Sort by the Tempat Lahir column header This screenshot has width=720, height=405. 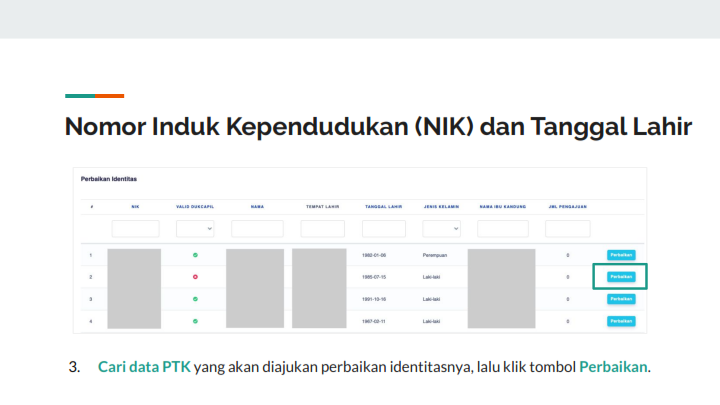(x=323, y=207)
